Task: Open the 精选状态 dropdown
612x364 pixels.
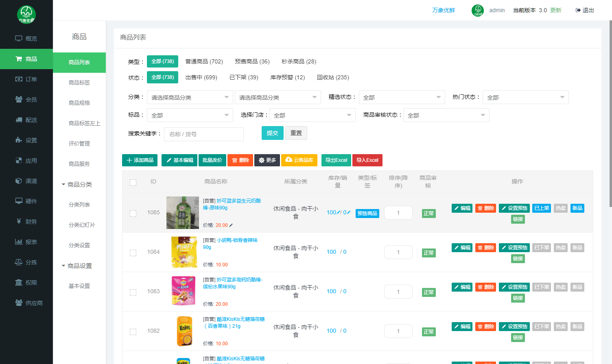Action: [x=401, y=98]
